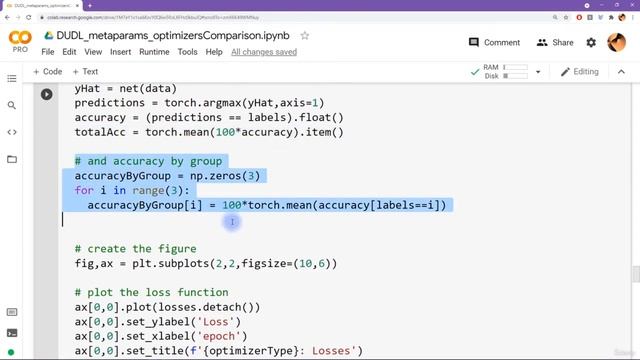
Task: Open the table of contents sidebar panel
Action: click(12, 78)
